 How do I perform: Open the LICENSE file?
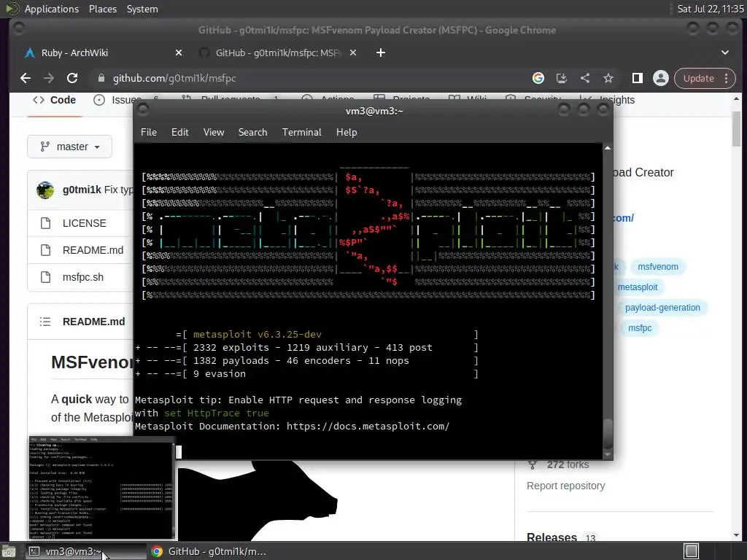[85, 223]
